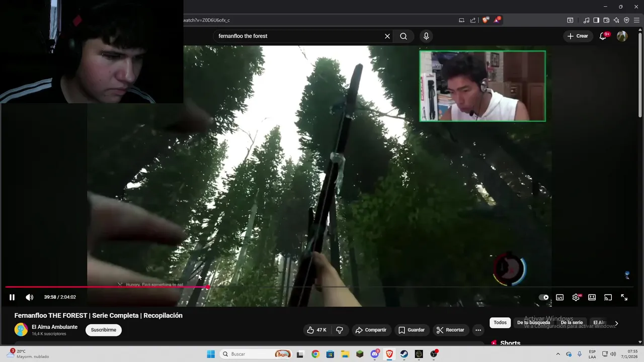Dislike the video thumbs down button

pyautogui.click(x=340, y=330)
